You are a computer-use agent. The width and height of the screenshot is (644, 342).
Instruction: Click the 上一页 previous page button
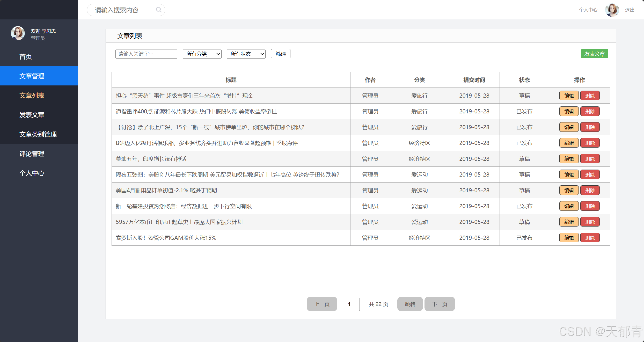pos(322,304)
